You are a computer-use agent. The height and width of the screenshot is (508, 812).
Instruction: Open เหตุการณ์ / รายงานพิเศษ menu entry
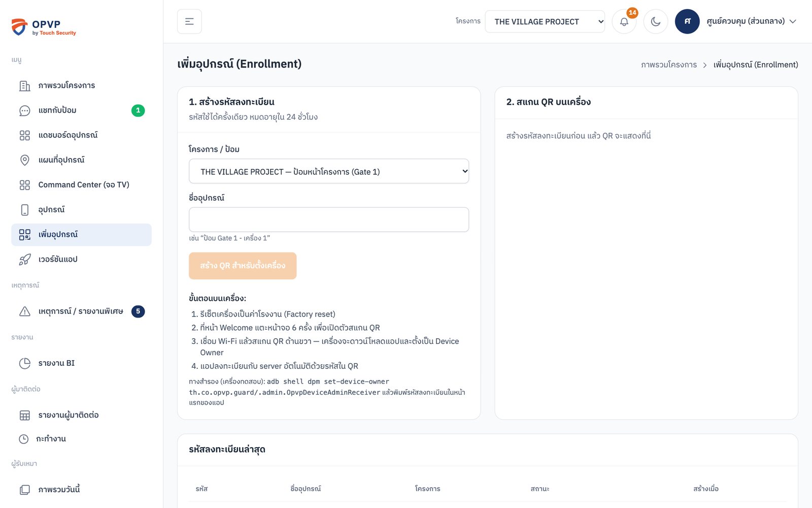(x=81, y=311)
